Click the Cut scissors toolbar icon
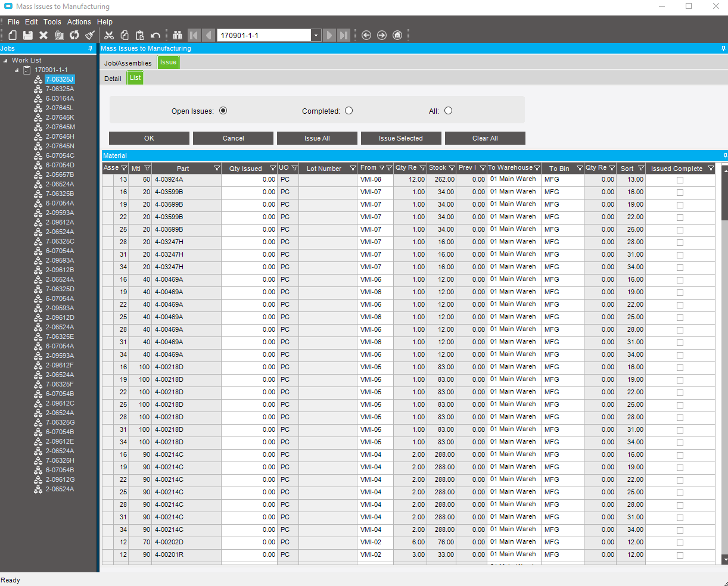 [x=109, y=35]
